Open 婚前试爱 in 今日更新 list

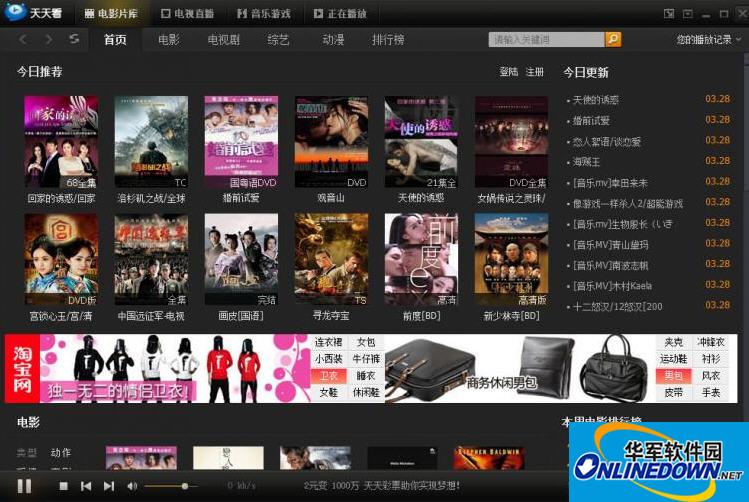point(591,120)
